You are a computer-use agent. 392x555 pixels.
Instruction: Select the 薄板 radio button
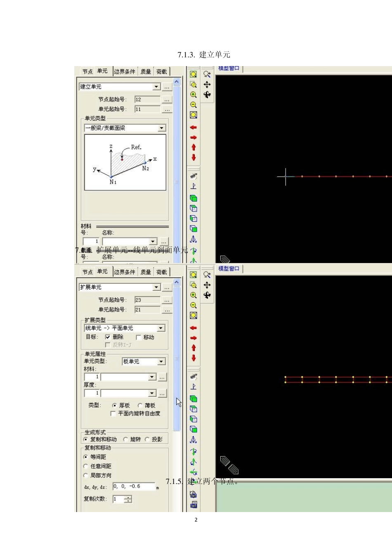click(140, 406)
